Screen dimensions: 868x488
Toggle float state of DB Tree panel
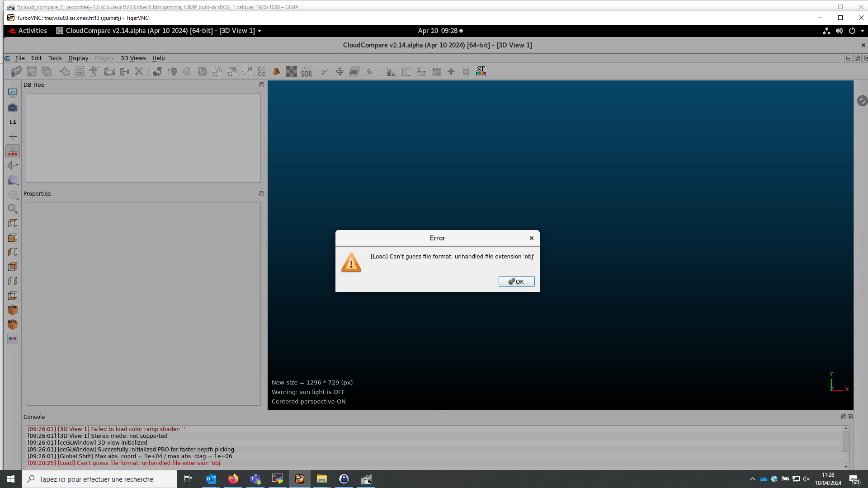tap(261, 85)
